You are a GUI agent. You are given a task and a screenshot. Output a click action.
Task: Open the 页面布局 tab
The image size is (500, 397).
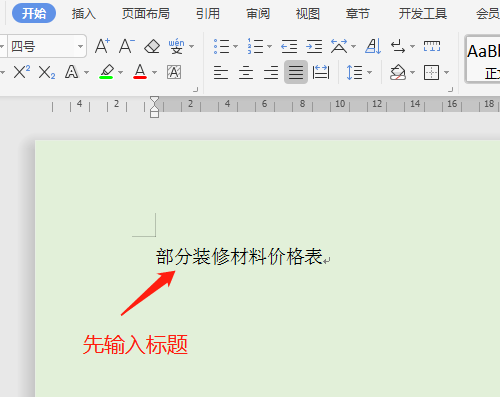point(146,14)
